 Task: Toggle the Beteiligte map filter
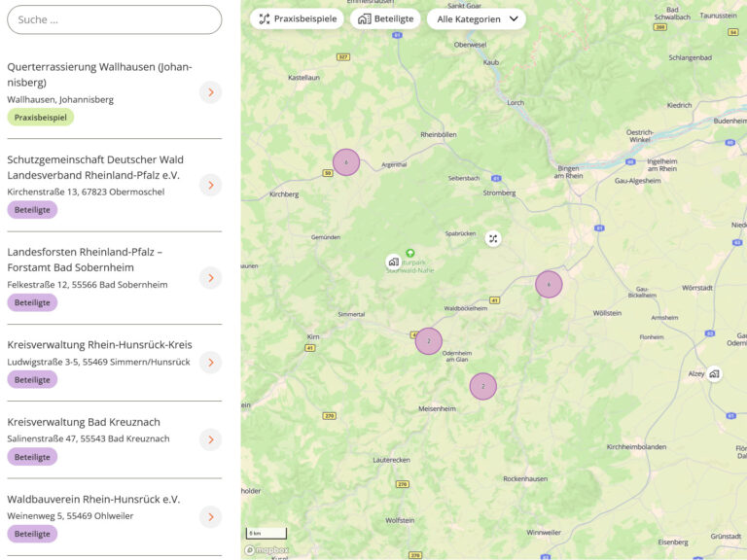[385, 19]
